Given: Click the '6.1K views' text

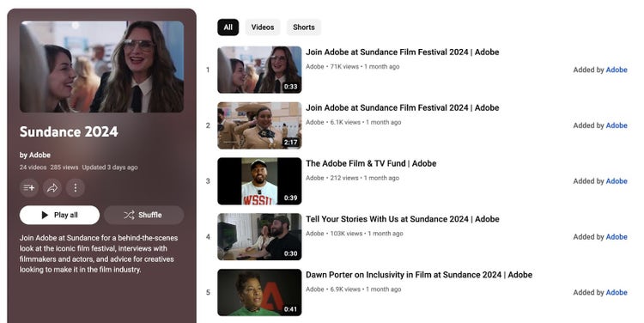Looking at the screenshot, I should coord(345,123).
